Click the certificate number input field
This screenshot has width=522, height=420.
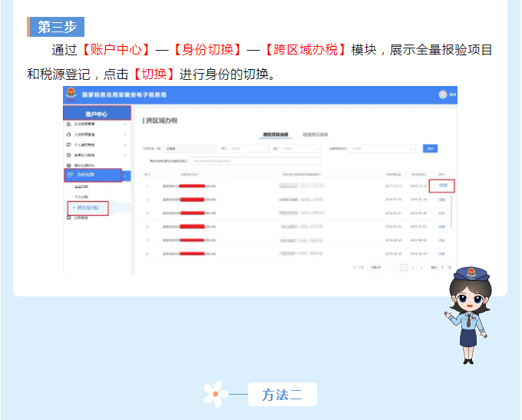point(255,161)
